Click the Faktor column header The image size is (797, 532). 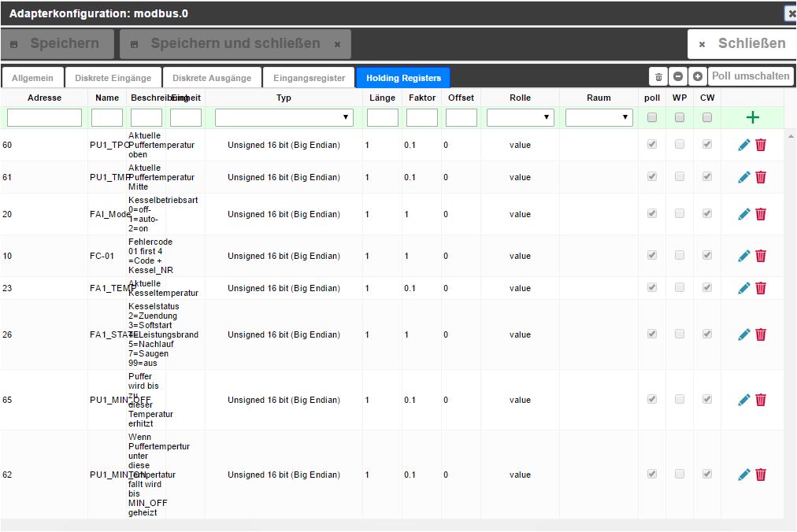point(422,98)
